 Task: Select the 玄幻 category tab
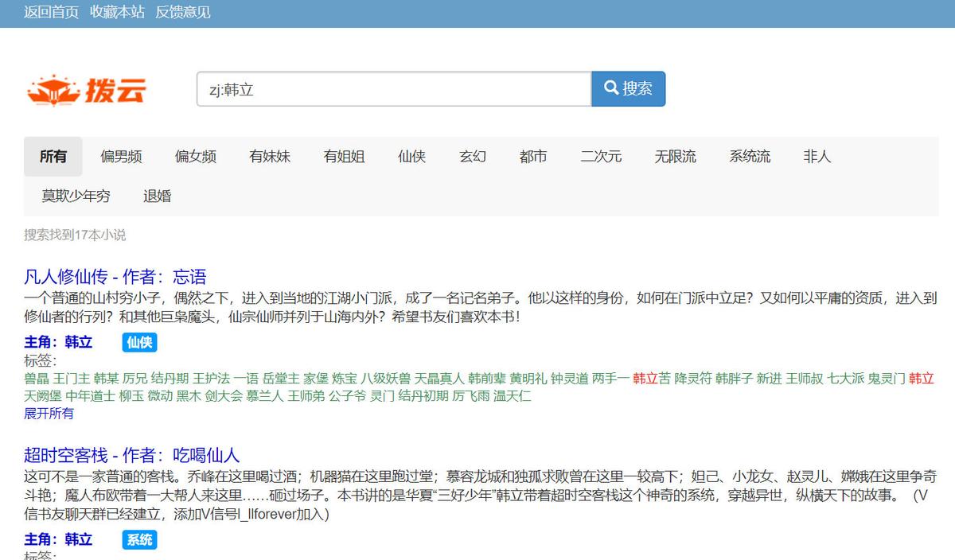(x=473, y=157)
